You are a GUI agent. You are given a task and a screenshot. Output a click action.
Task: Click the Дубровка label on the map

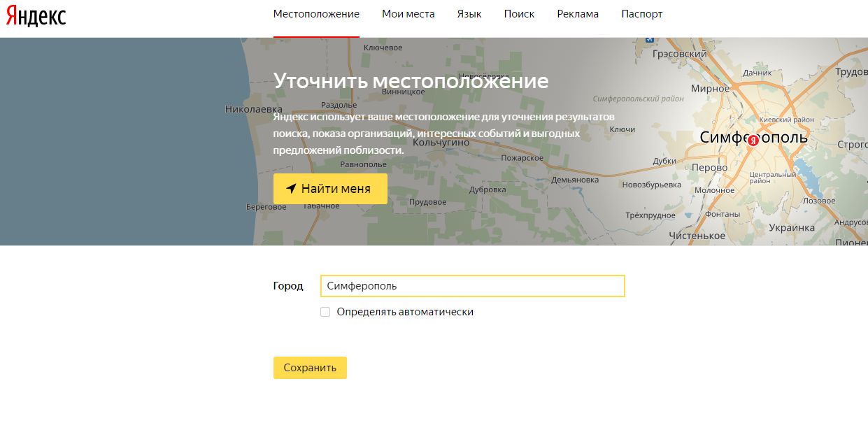488,189
